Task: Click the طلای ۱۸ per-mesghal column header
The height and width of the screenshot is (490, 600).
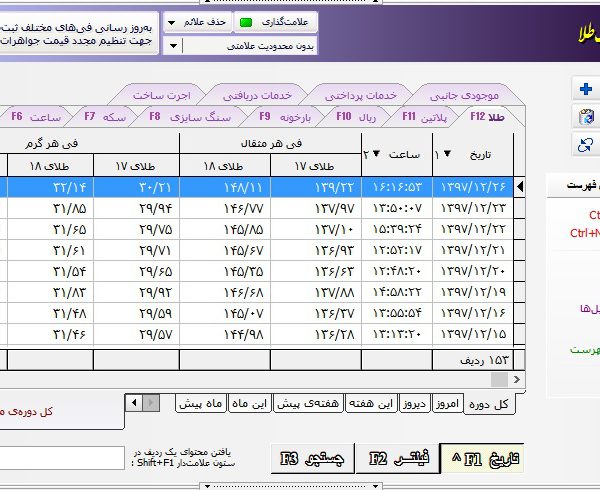Action: [224, 166]
